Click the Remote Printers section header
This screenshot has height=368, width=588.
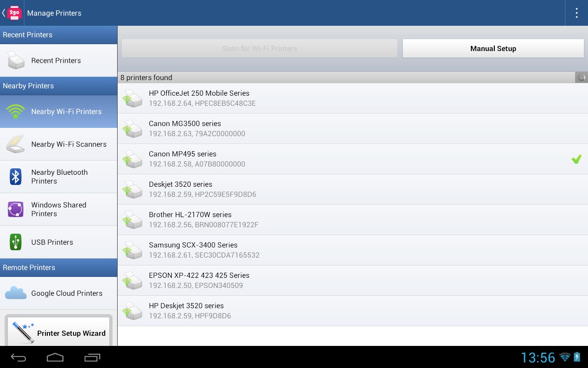click(58, 268)
